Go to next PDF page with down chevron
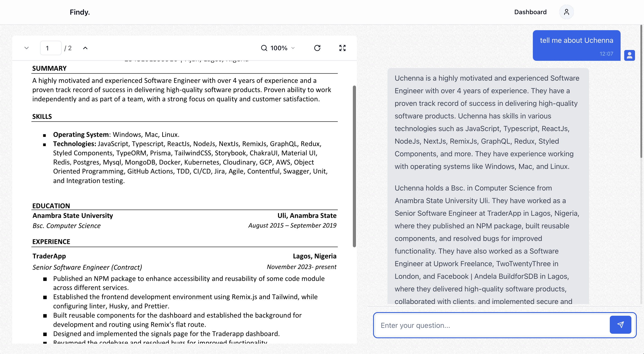 pos(27,48)
